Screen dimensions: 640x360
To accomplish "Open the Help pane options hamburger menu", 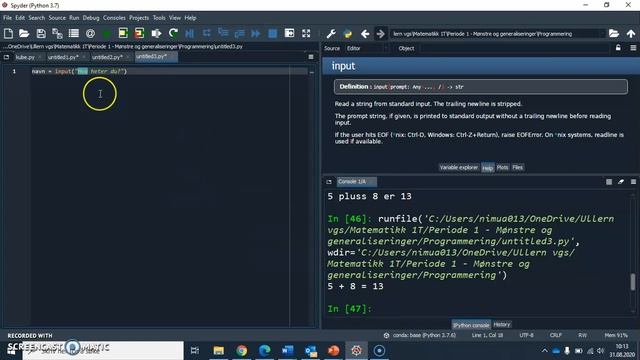I will [633, 48].
